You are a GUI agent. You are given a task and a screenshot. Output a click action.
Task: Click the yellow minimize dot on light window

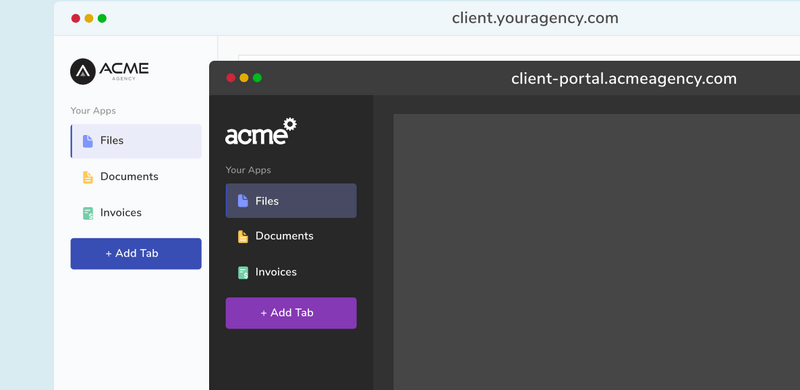point(89,18)
